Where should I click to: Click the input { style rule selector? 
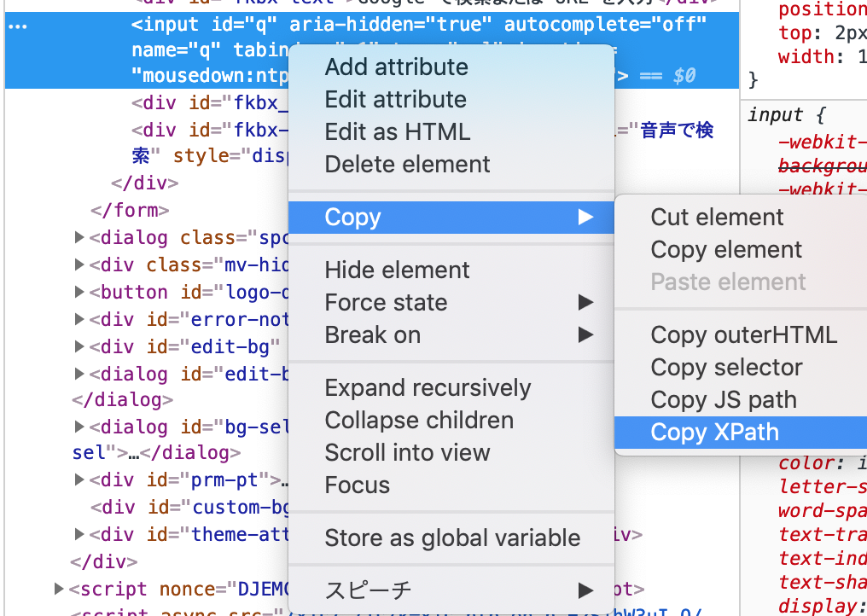click(x=786, y=115)
